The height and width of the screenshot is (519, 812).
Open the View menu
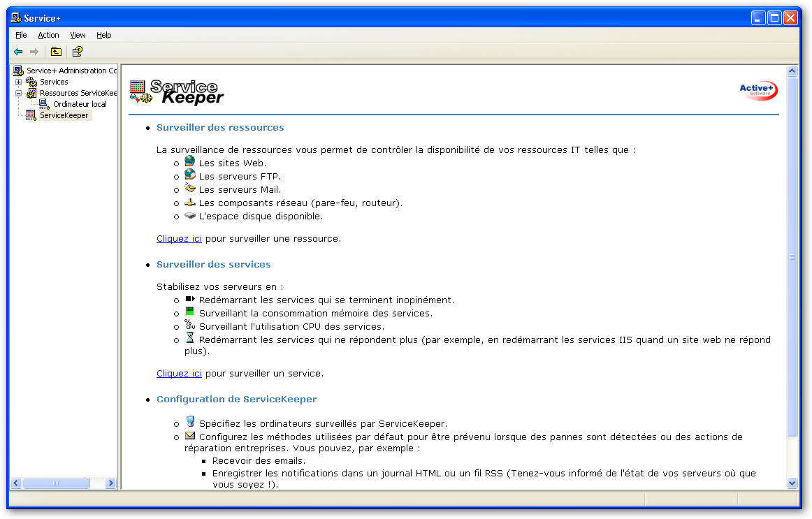click(78, 35)
